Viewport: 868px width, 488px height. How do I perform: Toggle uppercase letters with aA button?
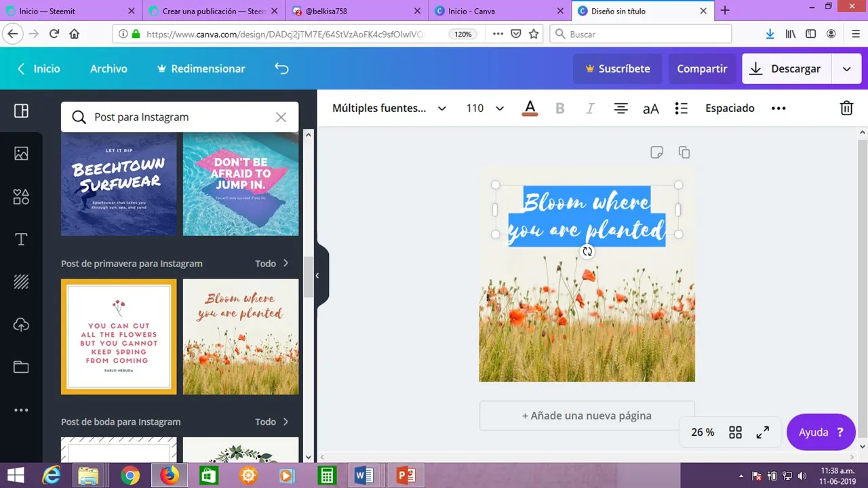(650, 108)
